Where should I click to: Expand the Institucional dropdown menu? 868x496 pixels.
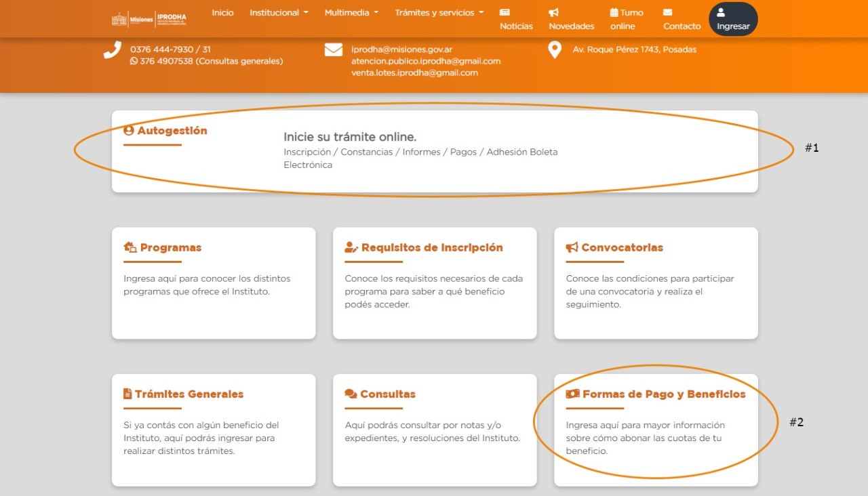[x=279, y=12]
